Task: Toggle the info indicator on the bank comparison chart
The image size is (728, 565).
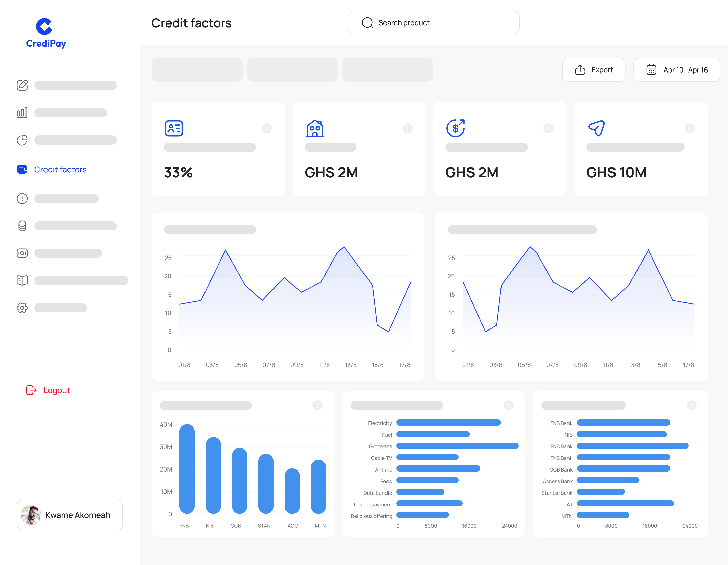Action: [691, 405]
